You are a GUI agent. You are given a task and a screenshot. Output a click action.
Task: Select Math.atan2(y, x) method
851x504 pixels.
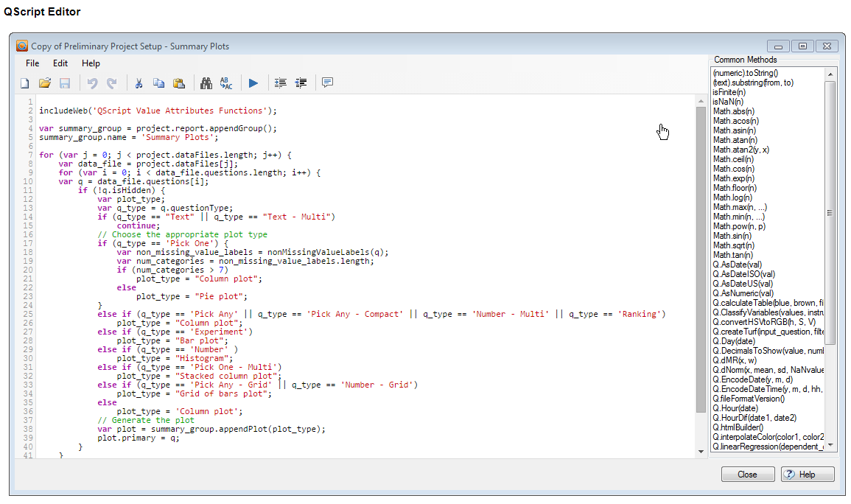pyautogui.click(x=740, y=150)
